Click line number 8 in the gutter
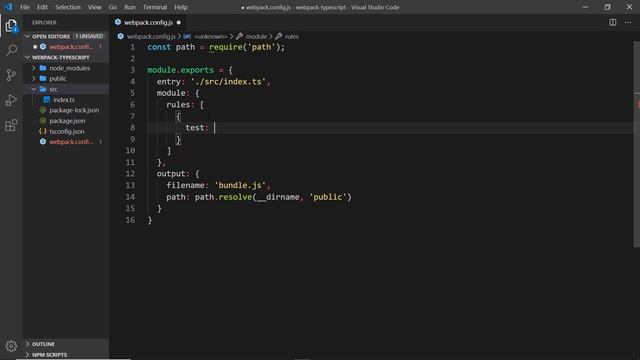Image resolution: width=640 pixels, height=360 pixels. click(132, 128)
